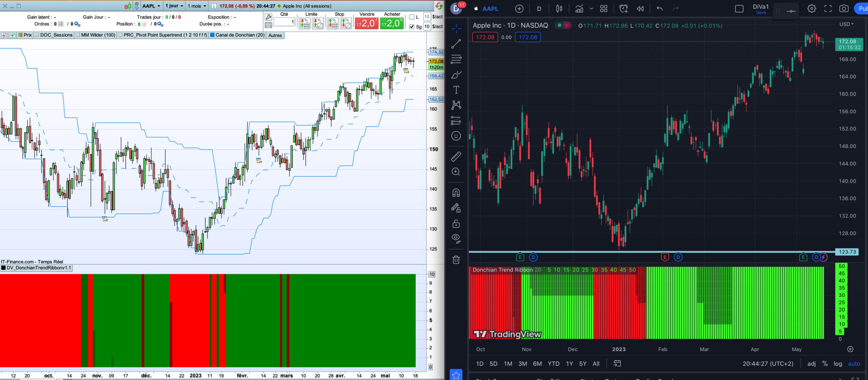
Task: Open the TradingView user profile avatar
Action: pyautogui.click(x=456, y=8)
